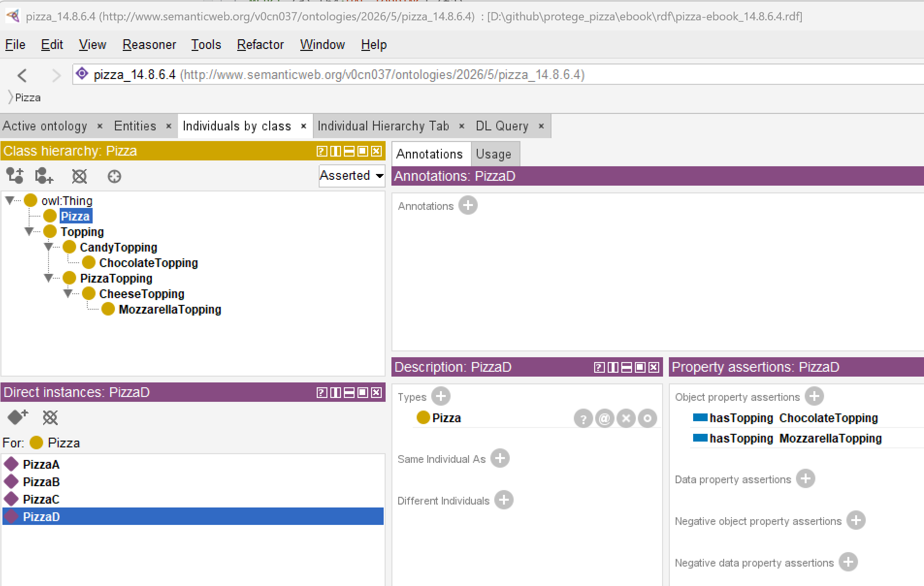
Task: Switch to Individual Hierarchy Tab
Action: click(383, 126)
